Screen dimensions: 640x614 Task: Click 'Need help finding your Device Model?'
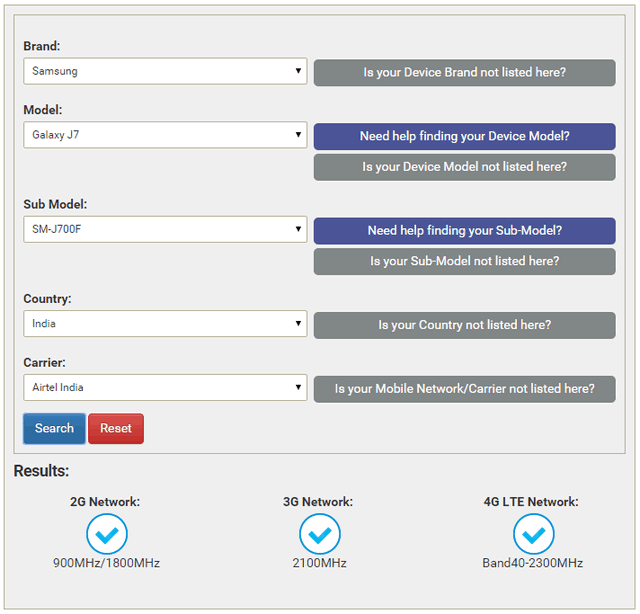(464, 136)
